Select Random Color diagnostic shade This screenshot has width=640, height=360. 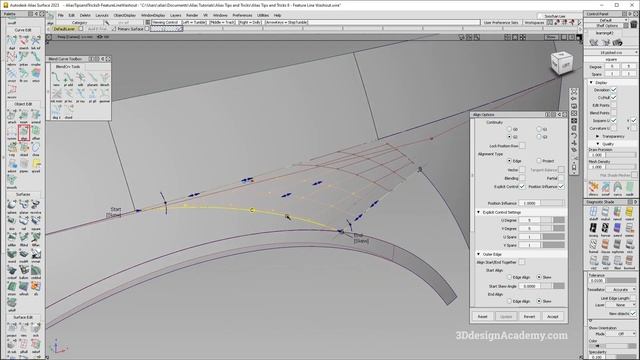(x=618, y=213)
